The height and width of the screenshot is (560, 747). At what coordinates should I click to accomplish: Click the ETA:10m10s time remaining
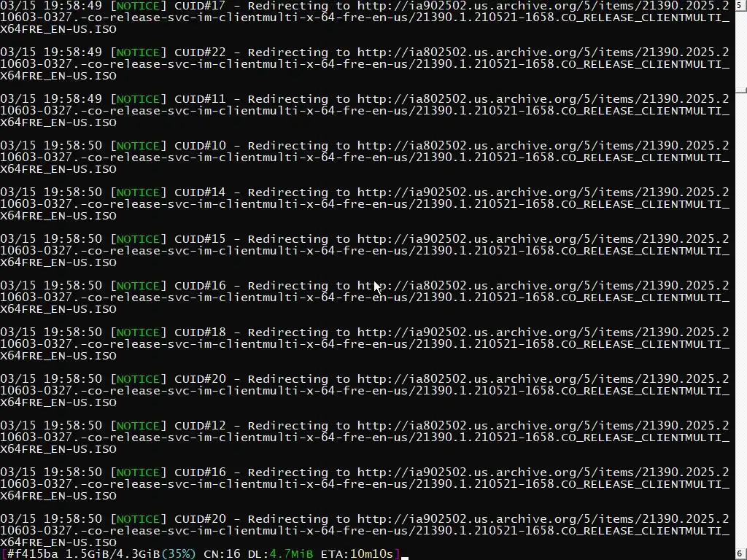(x=357, y=554)
